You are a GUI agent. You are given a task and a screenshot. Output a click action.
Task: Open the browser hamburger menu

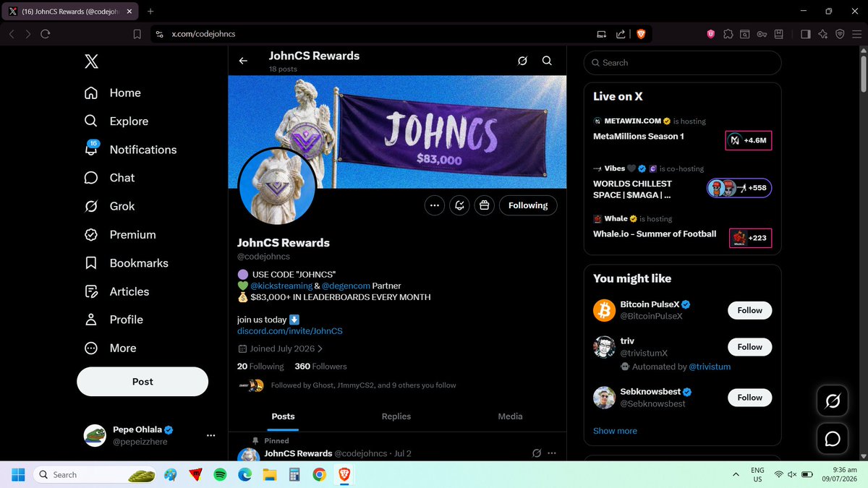[x=857, y=34]
